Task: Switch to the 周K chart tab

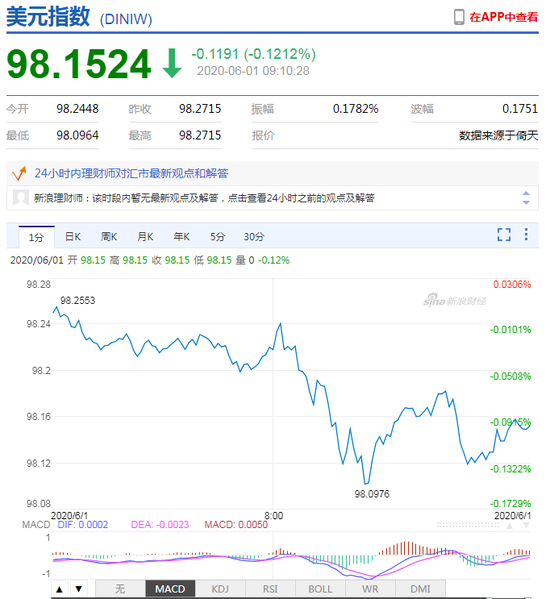Action: (x=109, y=237)
